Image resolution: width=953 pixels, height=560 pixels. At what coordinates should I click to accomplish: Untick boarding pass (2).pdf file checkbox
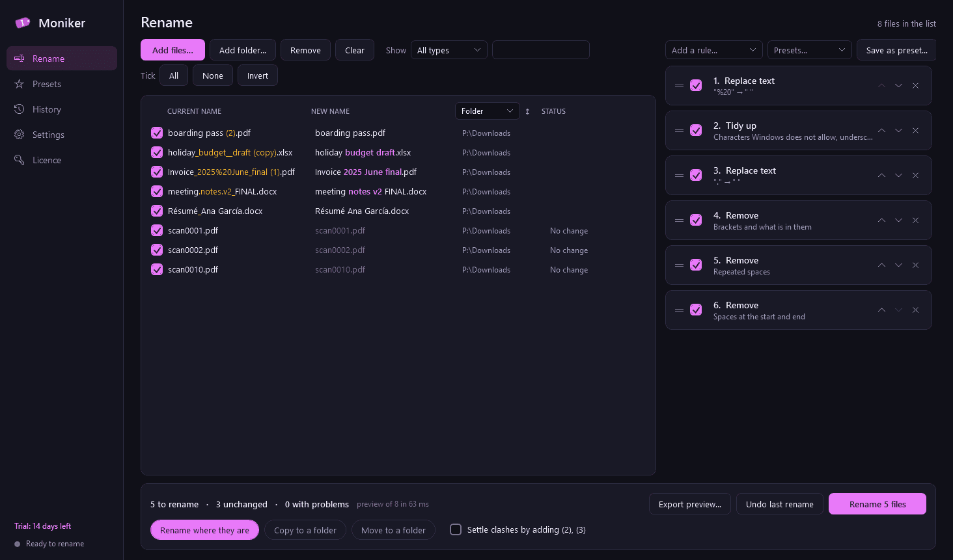point(157,133)
